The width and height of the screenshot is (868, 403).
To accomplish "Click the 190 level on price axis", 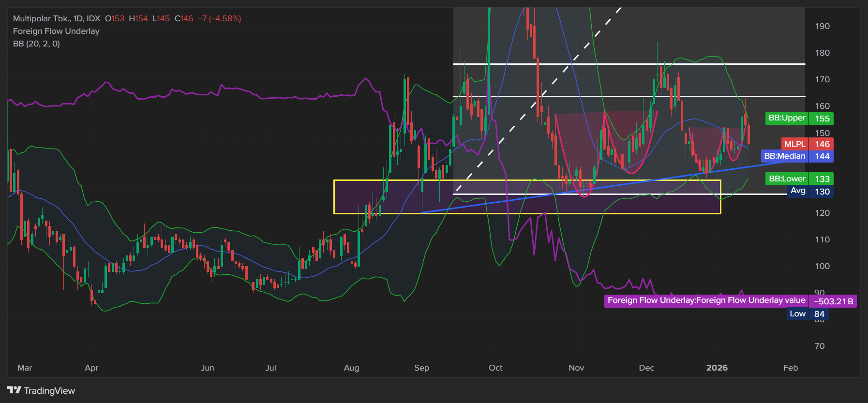I will coord(822,26).
